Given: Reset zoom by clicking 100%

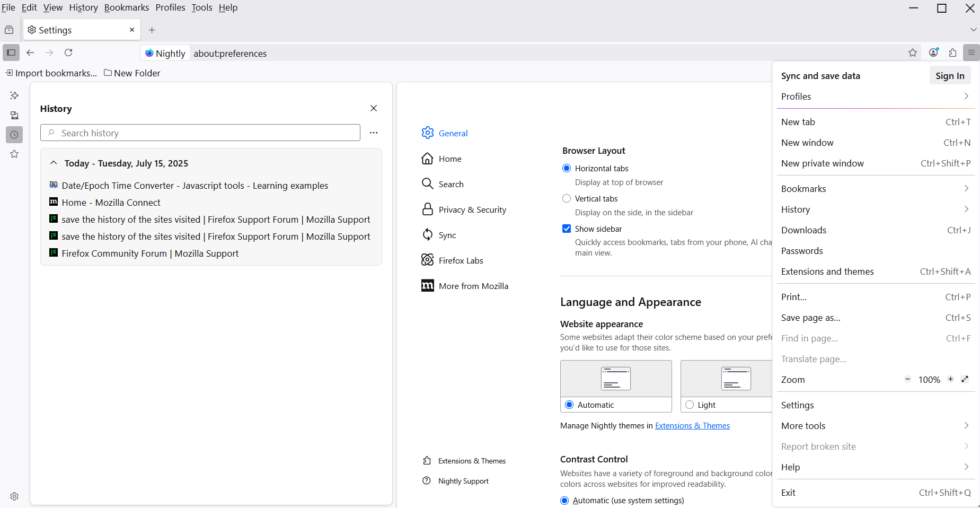Looking at the screenshot, I should coord(929,380).
